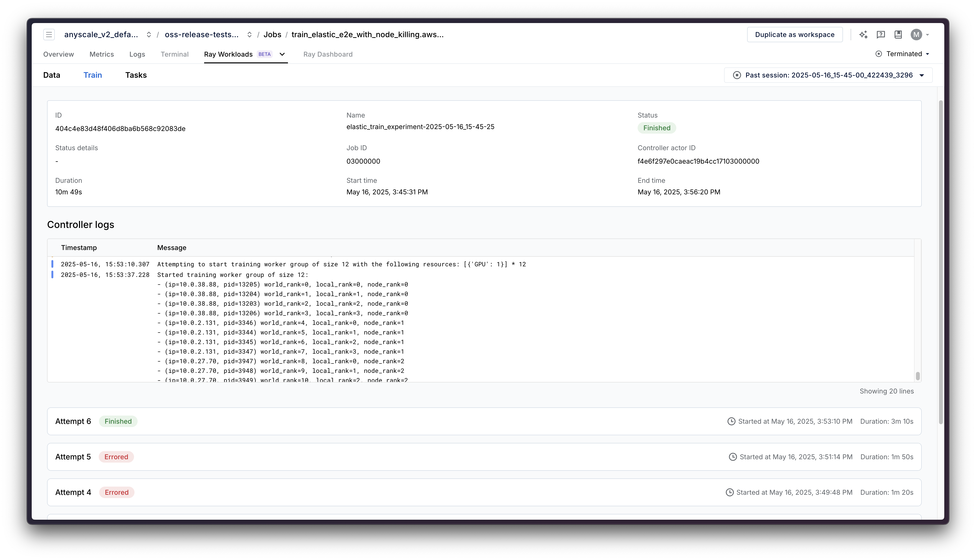Click the user avatar M icon
Screen dimensions: 976x560
(916, 35)
